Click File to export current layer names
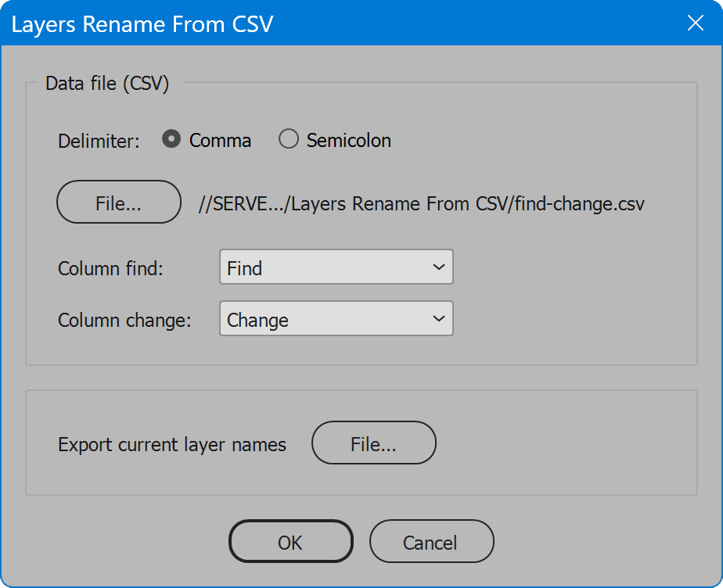 pos(373,443)
